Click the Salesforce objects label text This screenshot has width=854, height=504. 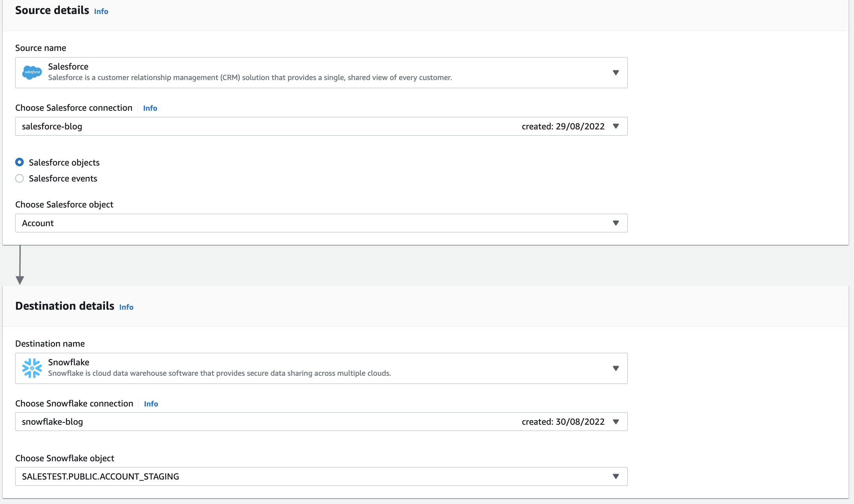64,162
